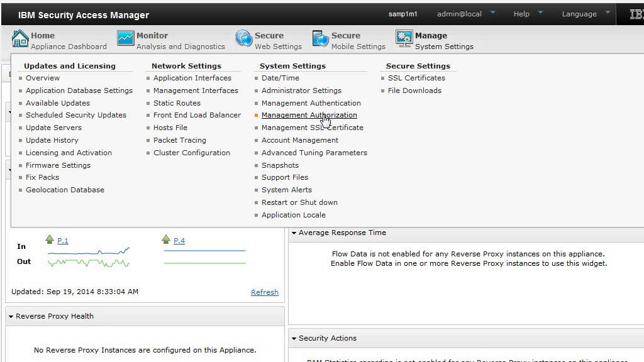644x362 pixels.
Task: Click the Refresh link
Action: 265,292
